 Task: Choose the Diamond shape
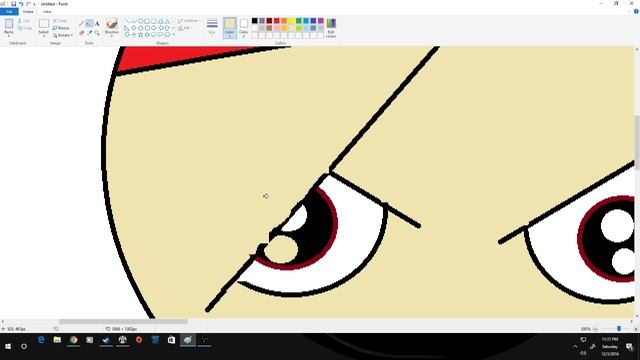134,28
